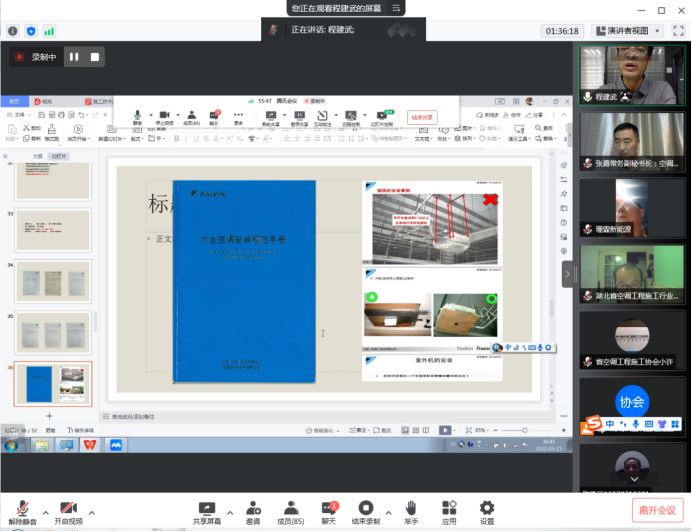Start slideshow from the status bar play button
This screenshot has width=692, height=532.
click(x=445, y=430)
